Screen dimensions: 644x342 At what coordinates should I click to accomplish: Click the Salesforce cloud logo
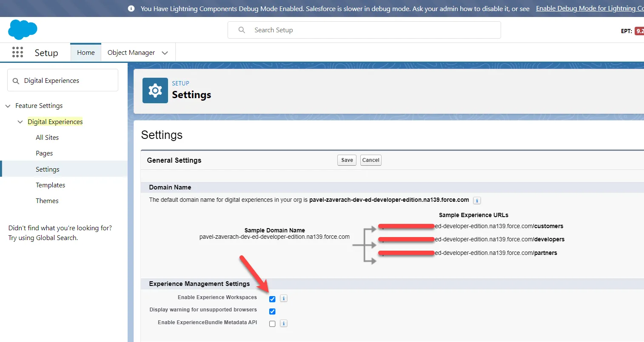pyautogui.click(x=23, y=30)
